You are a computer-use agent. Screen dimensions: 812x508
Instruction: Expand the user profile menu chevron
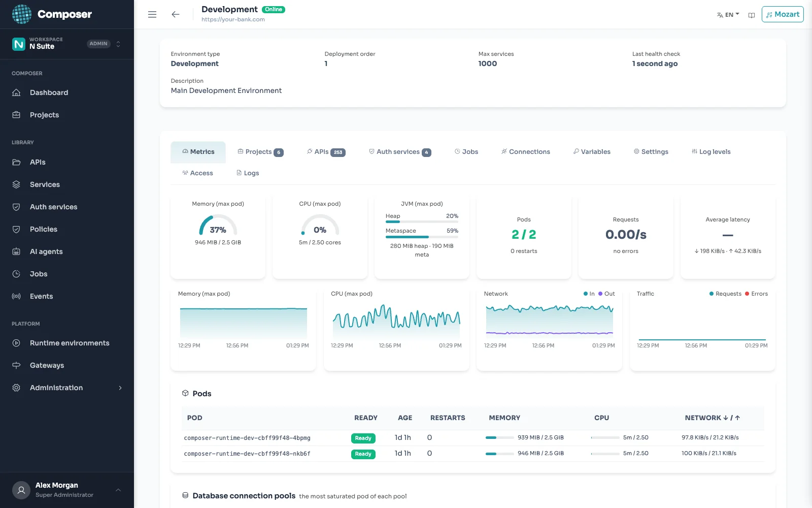click(118, 490)
